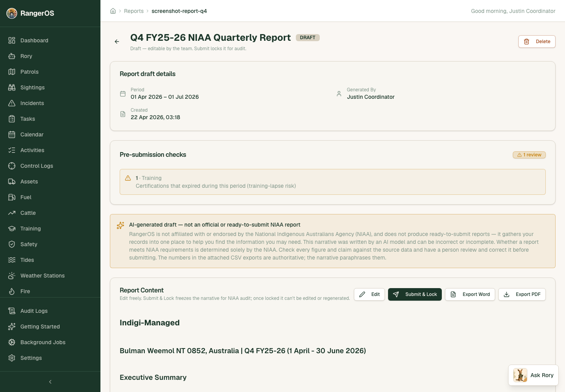
Task: Open Patrols via its map icon
Action: tap(12, 72)
